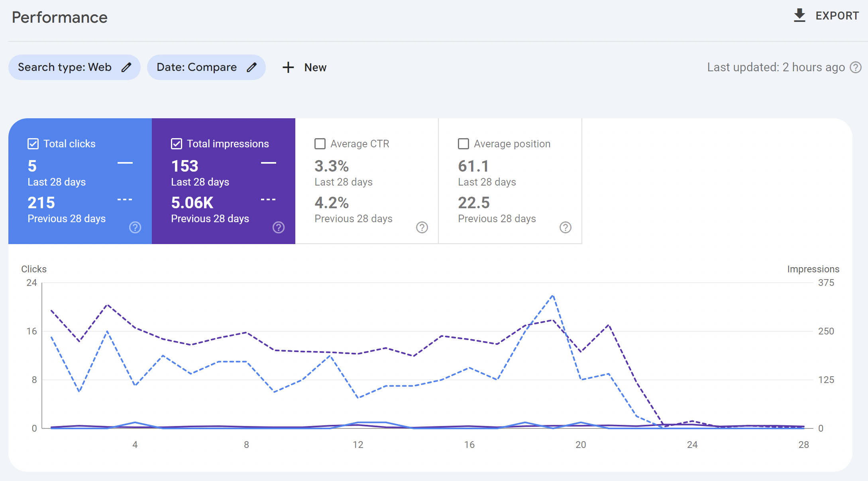Open help icon in Average position card
The height and width of the screenshot is (481, 868).
566,227
